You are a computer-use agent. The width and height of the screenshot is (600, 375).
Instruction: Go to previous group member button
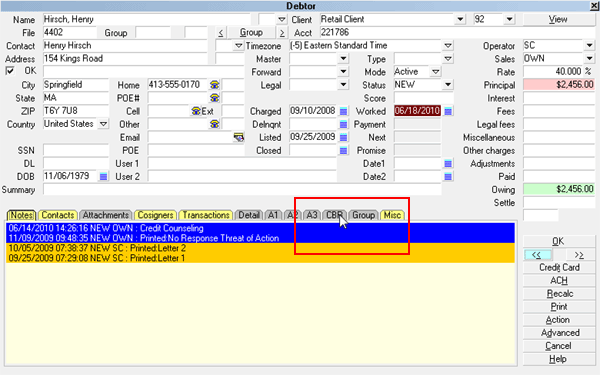click(221, 33)
